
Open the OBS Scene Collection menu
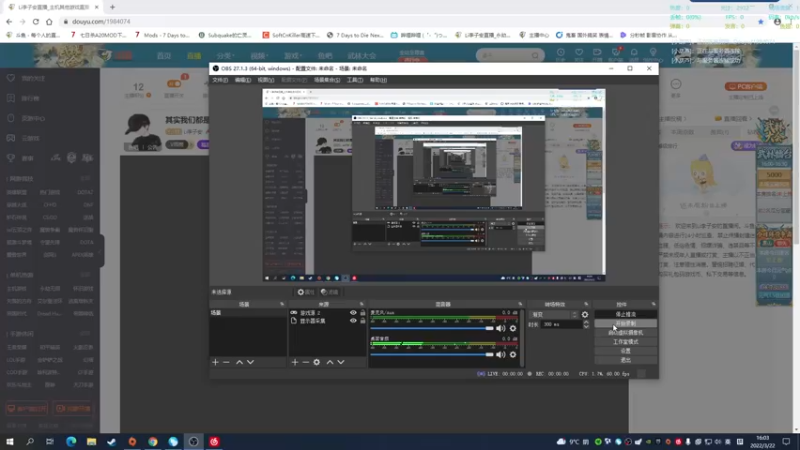327,80
